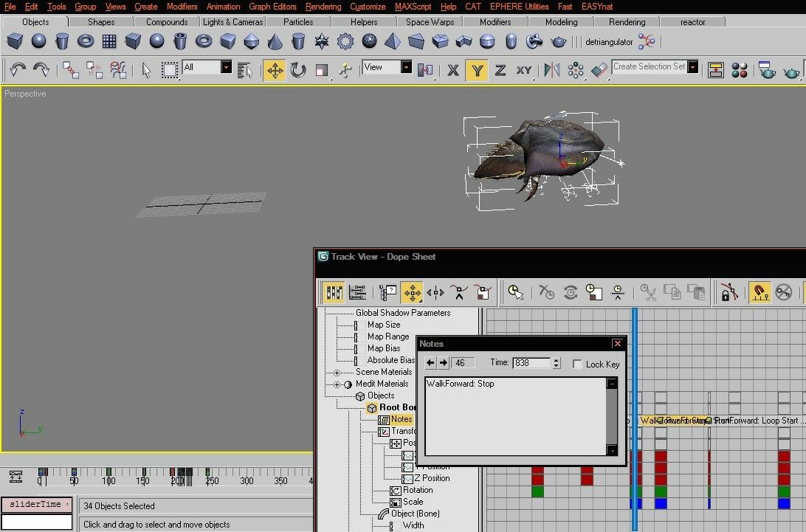Click the Insert Time icon in Track View
This screenshot has height=532, width=806.
617,292
